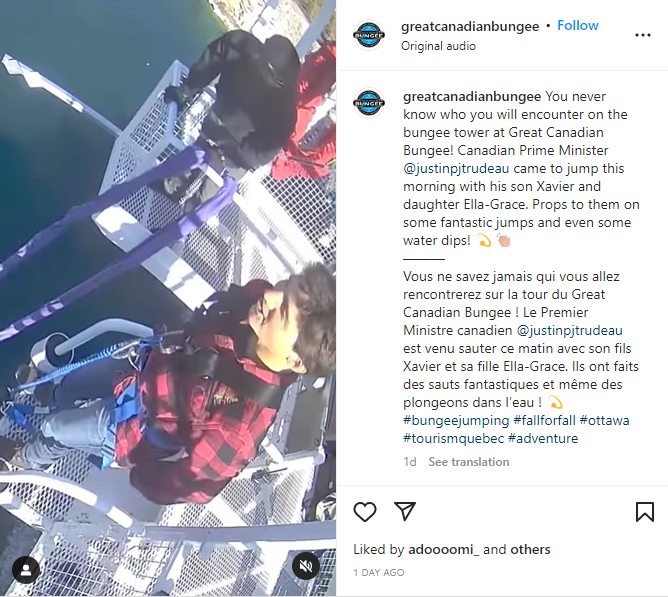
Task: Open caption author profile avatar
Action: click(x=369, y=103)
